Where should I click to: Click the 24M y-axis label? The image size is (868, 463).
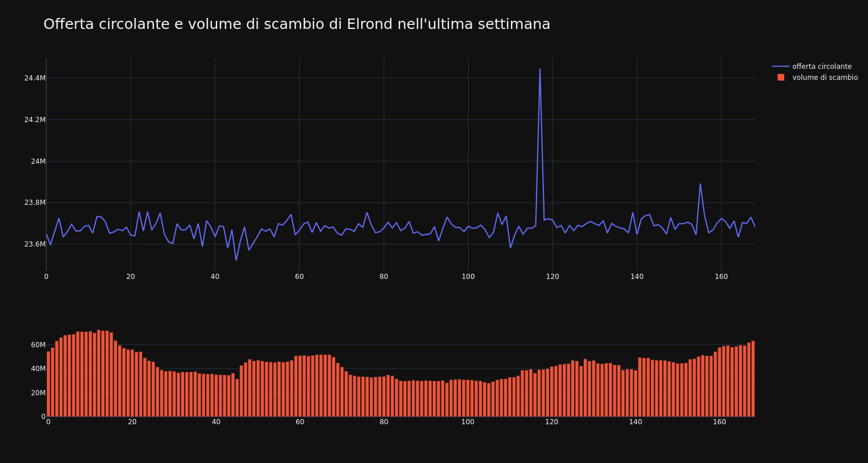pyautogui.click(x=38, y=161)
